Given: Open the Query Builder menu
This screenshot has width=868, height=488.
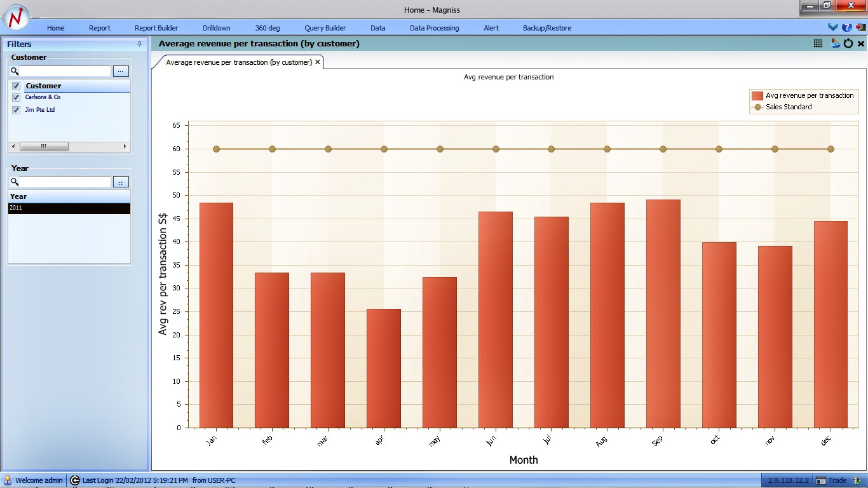Looking at the screenshot, I should 325,28.
